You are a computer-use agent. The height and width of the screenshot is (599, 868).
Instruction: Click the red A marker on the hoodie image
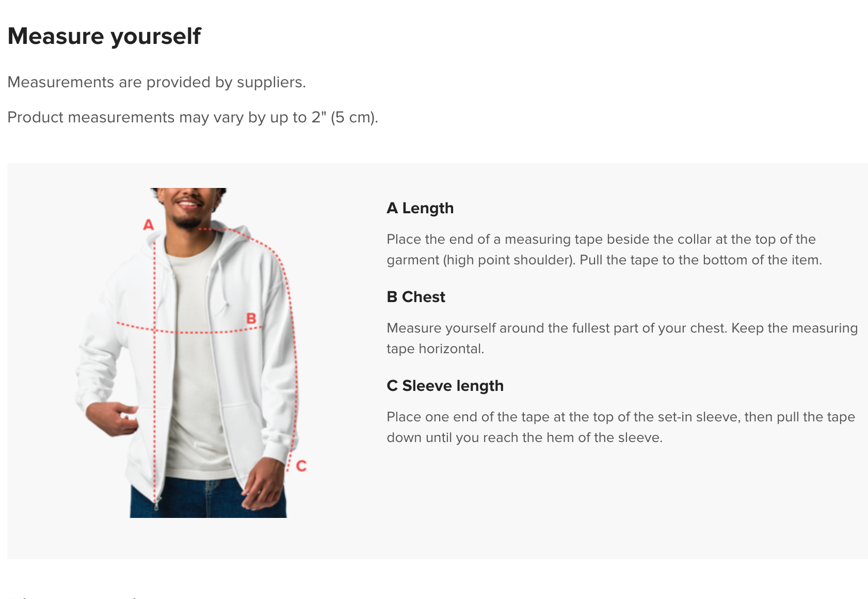(148, 225)
